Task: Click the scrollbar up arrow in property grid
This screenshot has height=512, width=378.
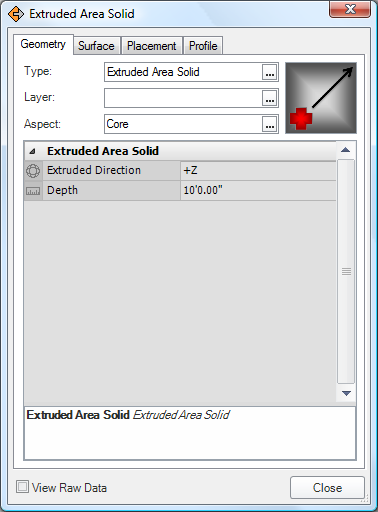Action: click(x=346, y=150)
